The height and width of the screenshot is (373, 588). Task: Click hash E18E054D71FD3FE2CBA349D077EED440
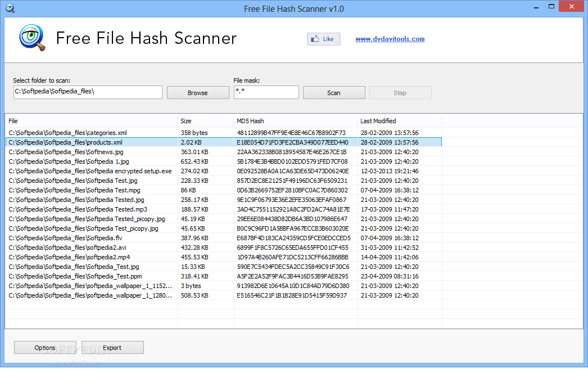point(292,142)
